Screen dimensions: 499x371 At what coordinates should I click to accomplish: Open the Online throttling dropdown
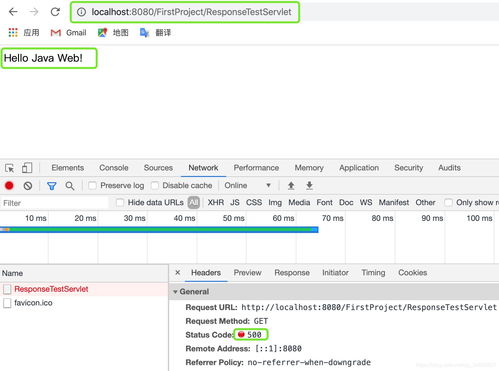(247, 185)
